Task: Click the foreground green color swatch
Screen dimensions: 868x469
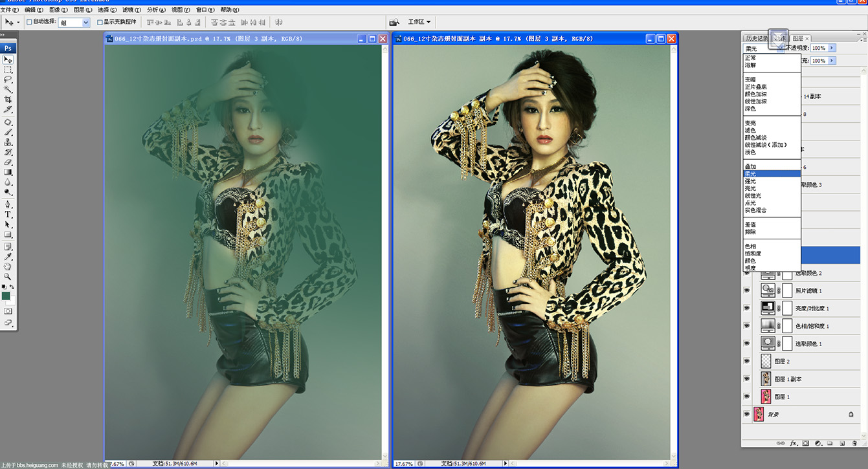Action: click(x=6, y=296)
